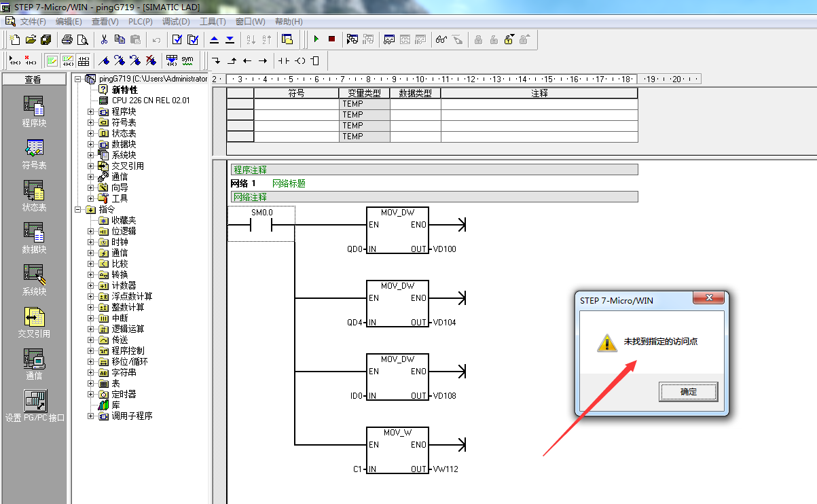Open the 文件(F) menu
The width and height of the screenshot is (817, 504).
click(x=33, y=22)
